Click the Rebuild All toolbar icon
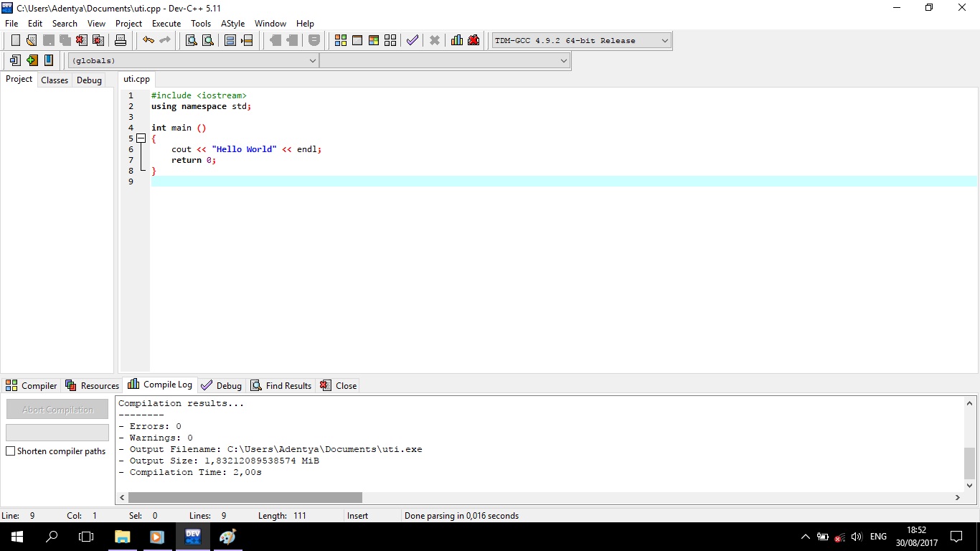This screenshot has height=551, width=980. pos(390,40)
